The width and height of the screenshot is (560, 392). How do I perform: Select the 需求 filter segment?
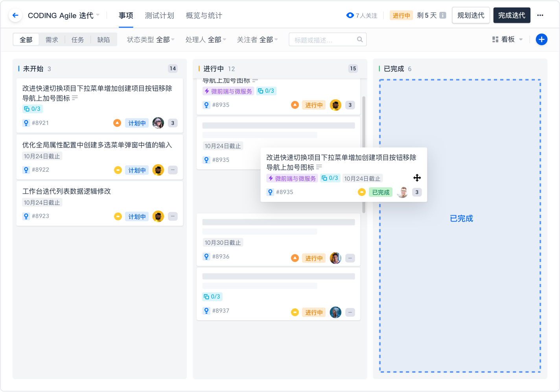52,40
